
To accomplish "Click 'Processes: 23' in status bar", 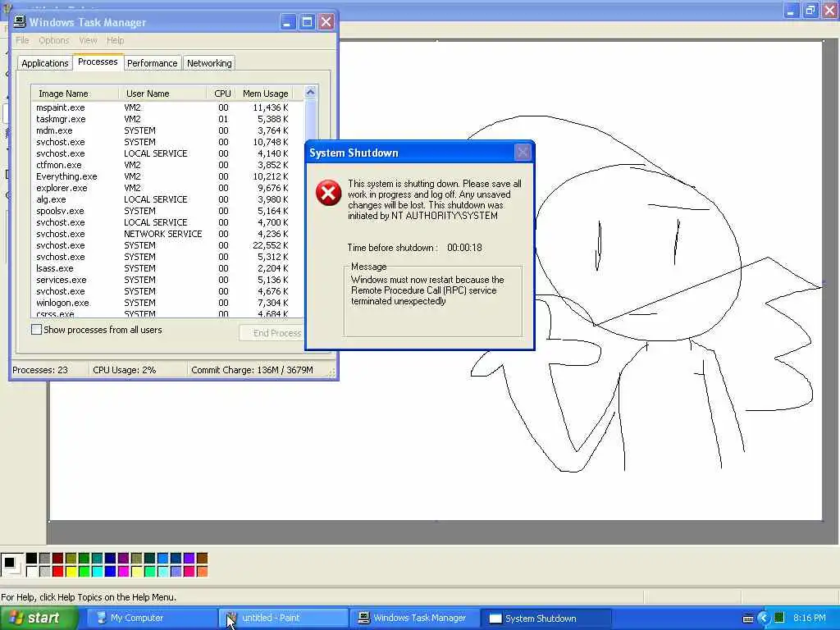I will click(x=40, y=370).
